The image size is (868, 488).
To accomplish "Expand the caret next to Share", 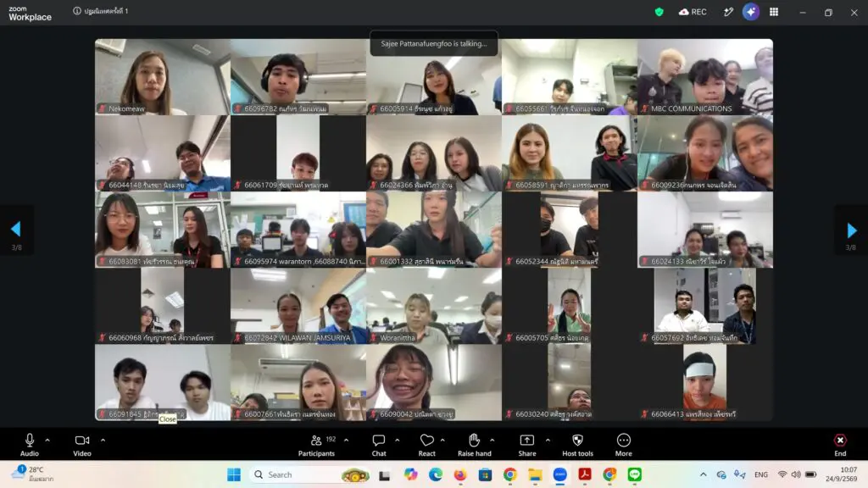I will [x=548, y=441].
